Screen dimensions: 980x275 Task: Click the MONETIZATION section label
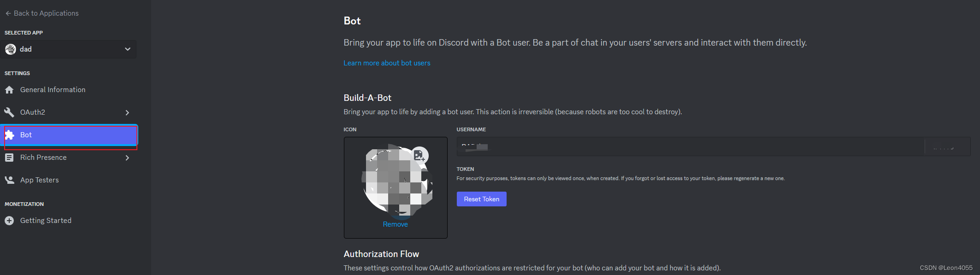coord(24,204)
